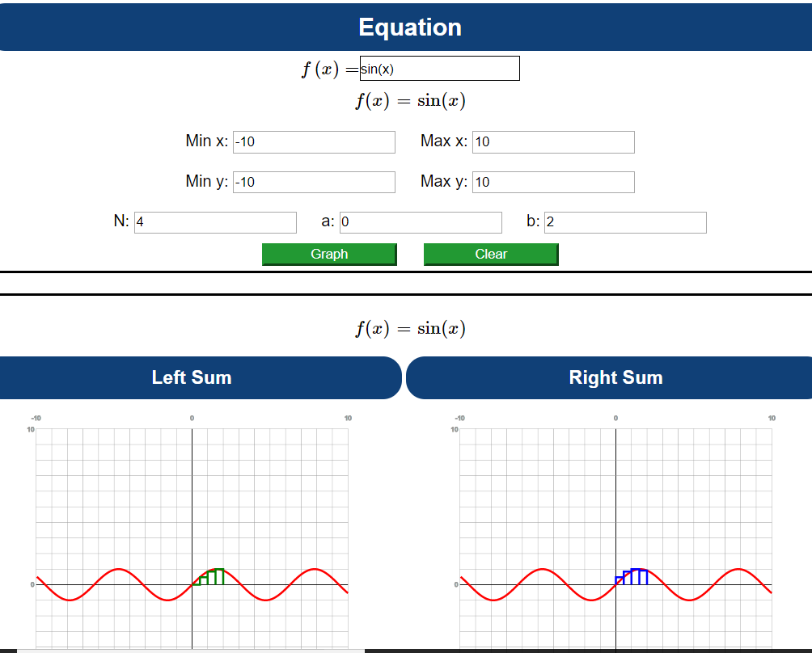Screen dimensions: 812x653
Task: Click the Right Sum header
Action: (610, 377)
